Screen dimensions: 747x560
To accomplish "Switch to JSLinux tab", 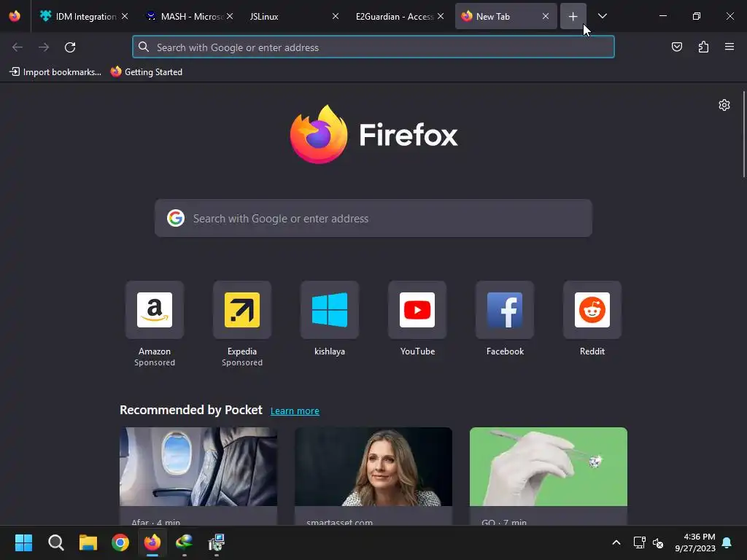I will (292, 16).
